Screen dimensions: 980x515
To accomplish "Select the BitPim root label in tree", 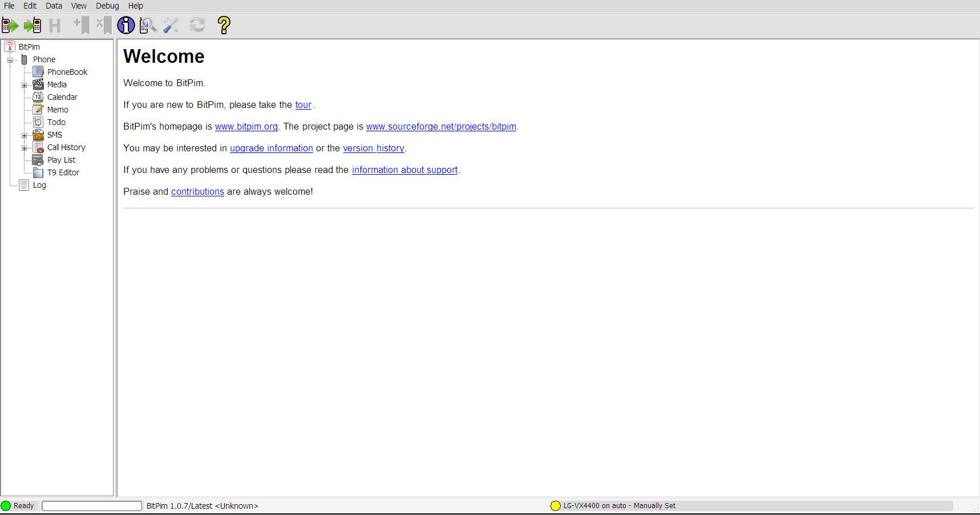I will (29, 47).
